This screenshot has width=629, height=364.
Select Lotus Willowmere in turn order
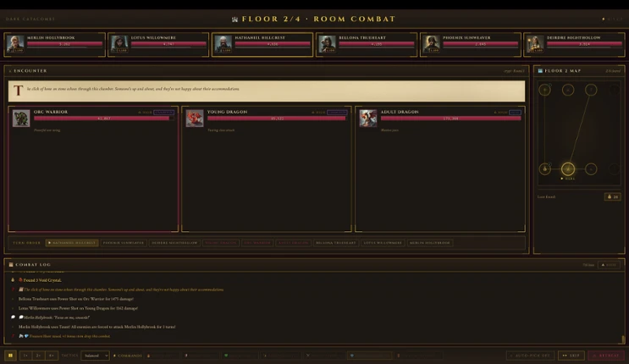point(383,243)
